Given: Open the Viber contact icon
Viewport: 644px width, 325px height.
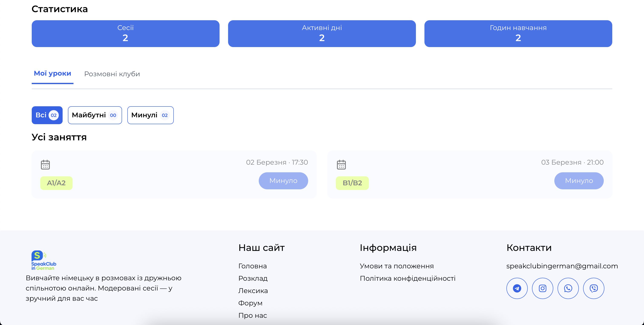Looking at the screenshot, I should click(594, 288).
